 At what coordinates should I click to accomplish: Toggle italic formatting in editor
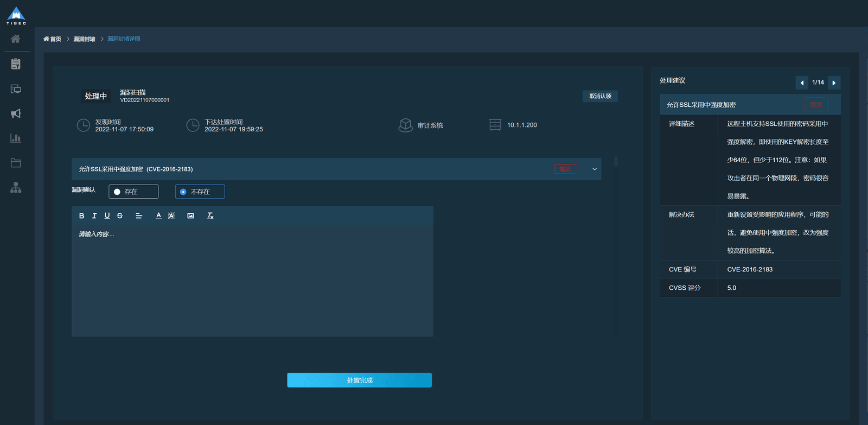click(x=94, y=215)
